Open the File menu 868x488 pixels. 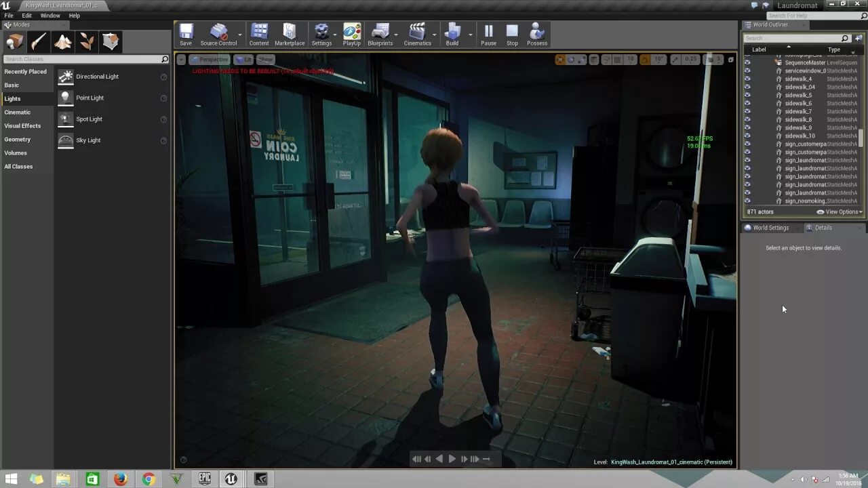tap(9, 16)
